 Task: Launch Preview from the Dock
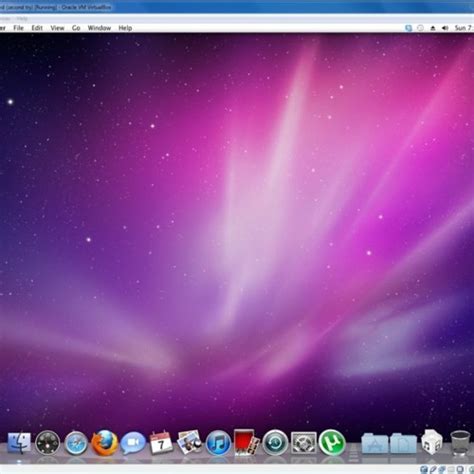click(x=190, y=442)
